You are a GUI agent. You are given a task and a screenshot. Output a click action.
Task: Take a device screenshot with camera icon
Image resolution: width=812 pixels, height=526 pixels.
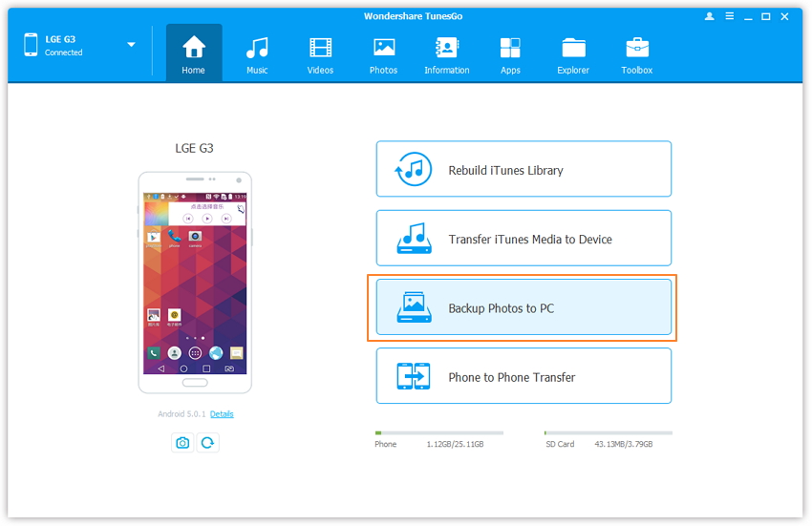click(x=182, y=442)
